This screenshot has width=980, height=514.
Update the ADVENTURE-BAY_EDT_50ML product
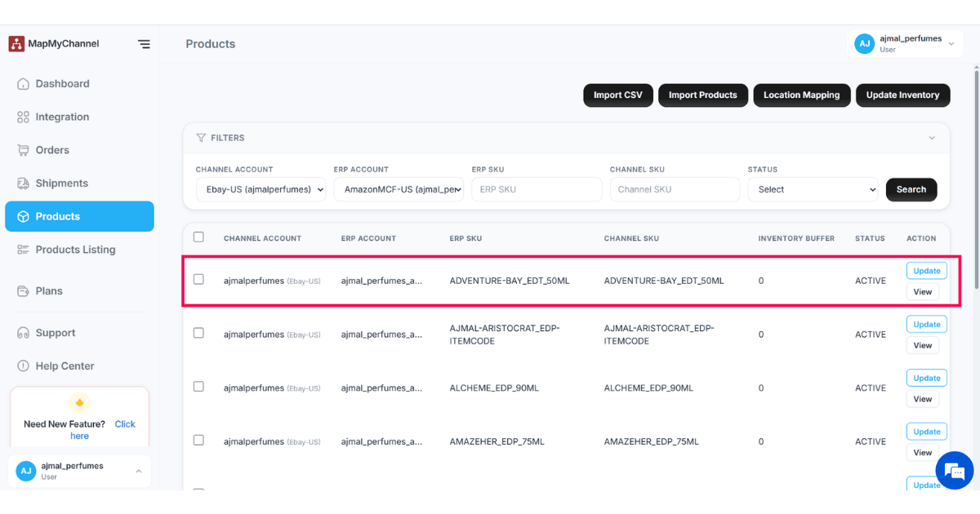point(927,271)
